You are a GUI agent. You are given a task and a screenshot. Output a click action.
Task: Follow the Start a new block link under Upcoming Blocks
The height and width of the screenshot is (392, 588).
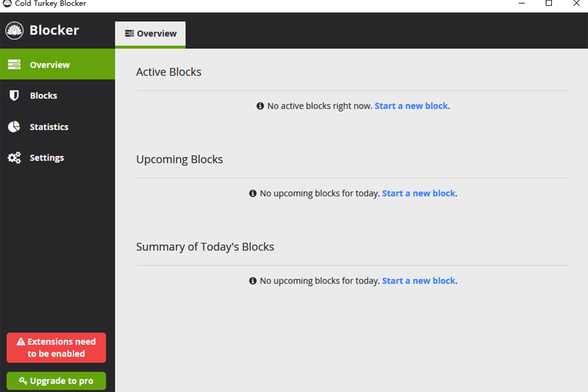point(418,193)
